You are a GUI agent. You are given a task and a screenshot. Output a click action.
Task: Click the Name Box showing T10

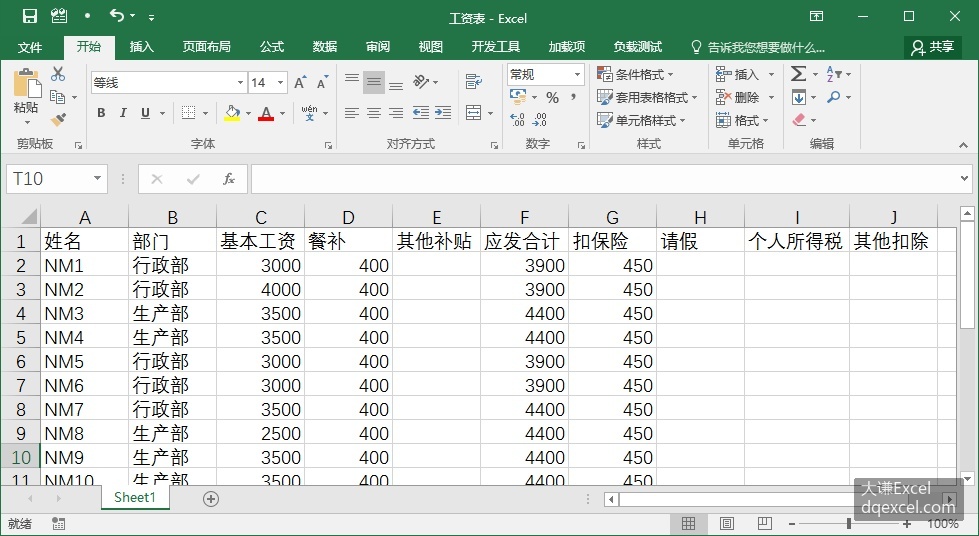point(49,179)
